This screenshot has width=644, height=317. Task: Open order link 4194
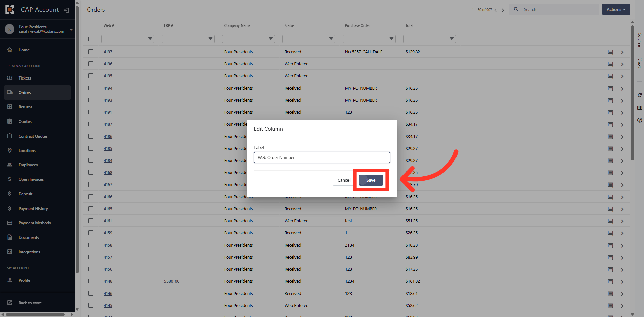108,88
